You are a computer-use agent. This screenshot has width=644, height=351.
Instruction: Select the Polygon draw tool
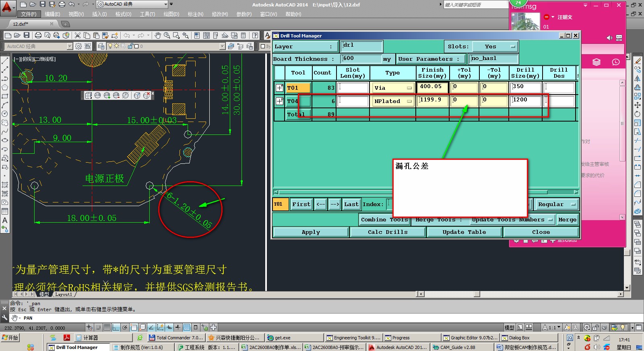[5, 87]
